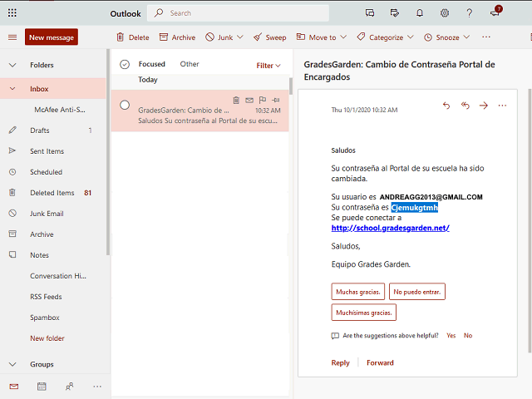This screenshot has height=399, width=532.
Task: Collapse the Inbox folder chevron
Action: pos(12,89)
